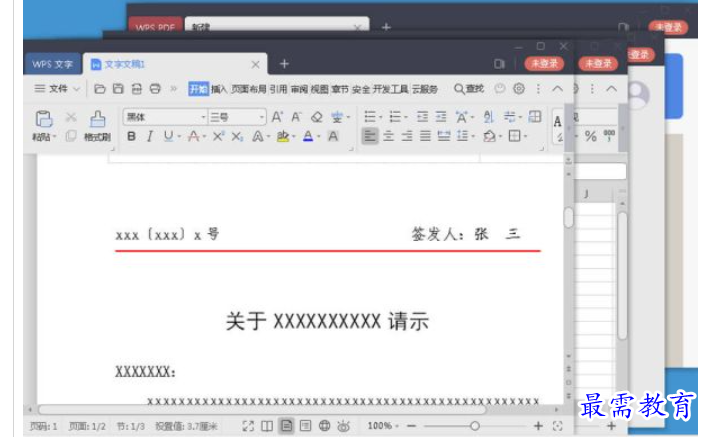Click the Save icon in quick toolbar
The image size is (702, 437).
pos(118,89)
